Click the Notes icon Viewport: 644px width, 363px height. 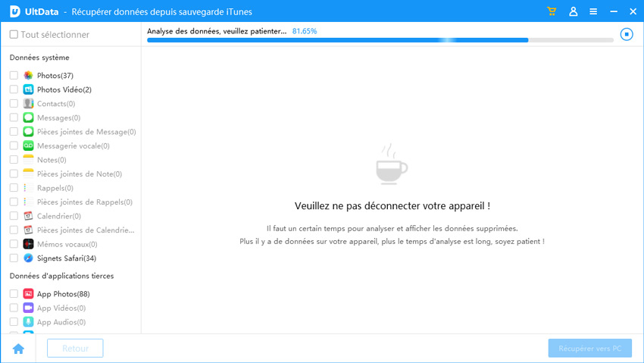(x=28, y=159)
